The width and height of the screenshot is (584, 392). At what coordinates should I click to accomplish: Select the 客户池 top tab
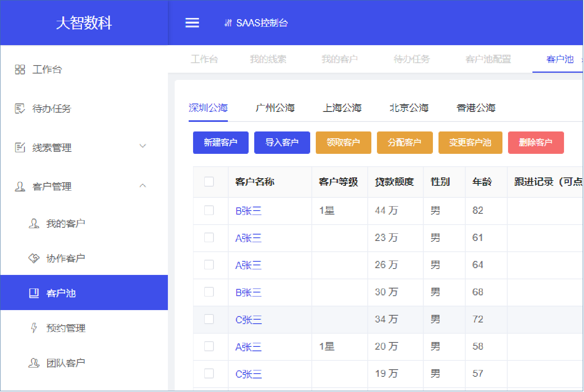click(x=560, y=60)
